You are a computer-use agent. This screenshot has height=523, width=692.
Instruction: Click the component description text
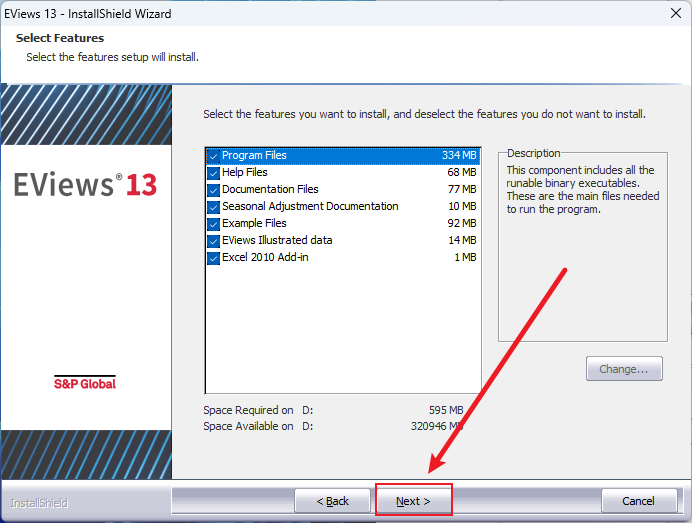tap(583, 190)
